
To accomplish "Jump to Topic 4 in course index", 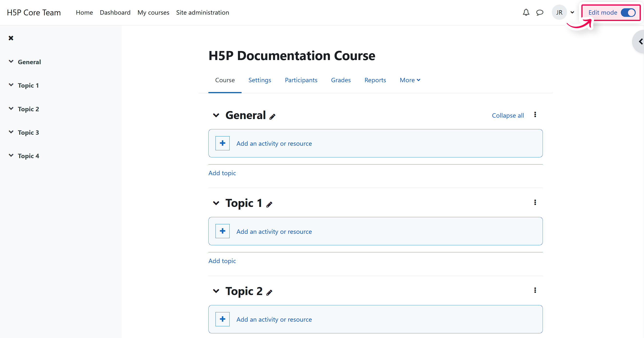I will pos(28,156).
